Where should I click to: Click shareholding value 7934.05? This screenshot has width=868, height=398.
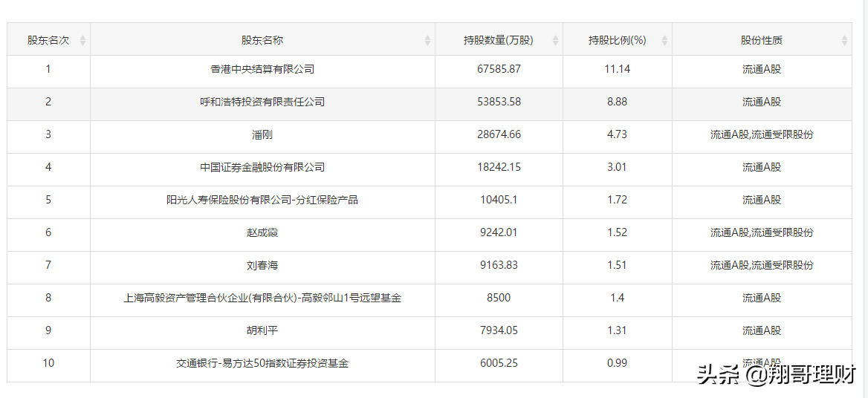pos(499,330)
